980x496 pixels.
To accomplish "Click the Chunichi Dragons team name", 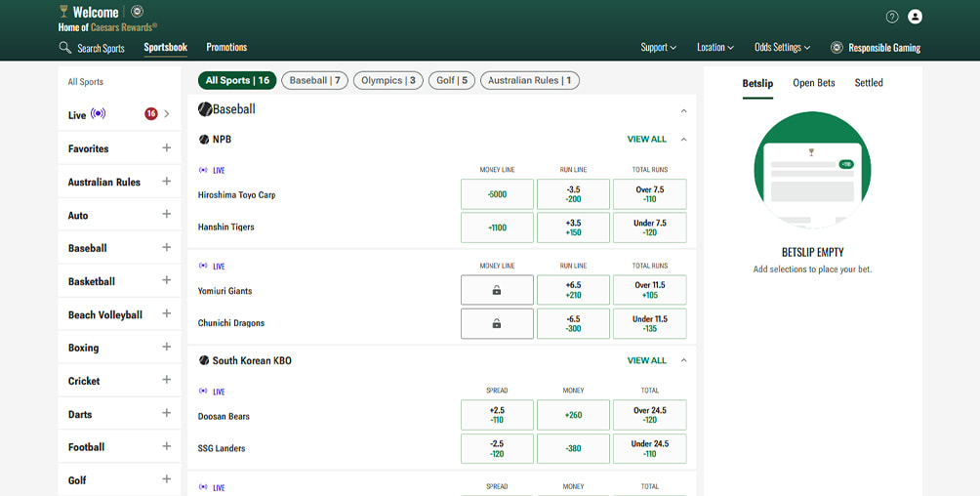I will point(230,323).
